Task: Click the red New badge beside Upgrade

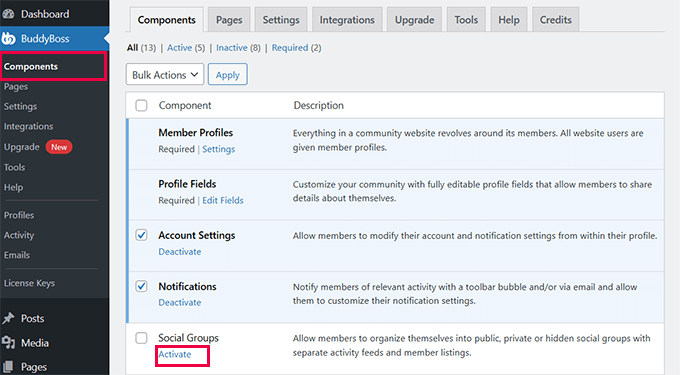Action: [59, 147]
